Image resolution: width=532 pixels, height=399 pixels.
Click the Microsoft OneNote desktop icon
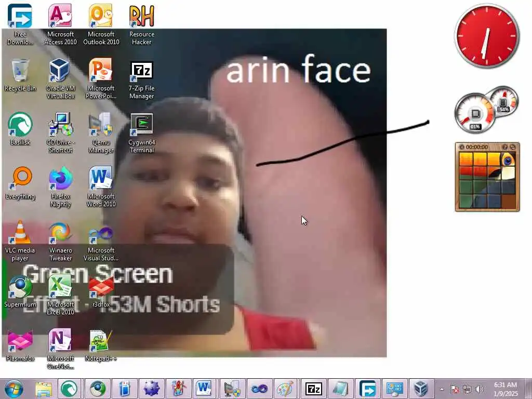(60, 349)
